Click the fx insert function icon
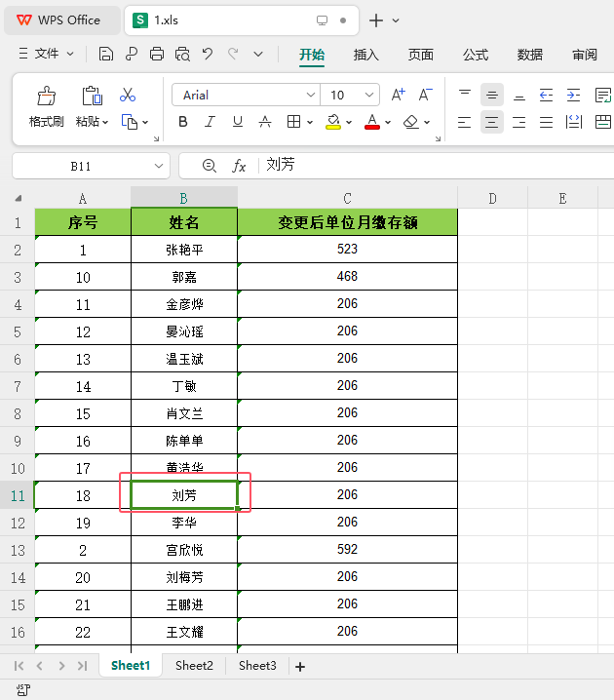The height and width of the screenshot is (700, 614). [239, 166]
